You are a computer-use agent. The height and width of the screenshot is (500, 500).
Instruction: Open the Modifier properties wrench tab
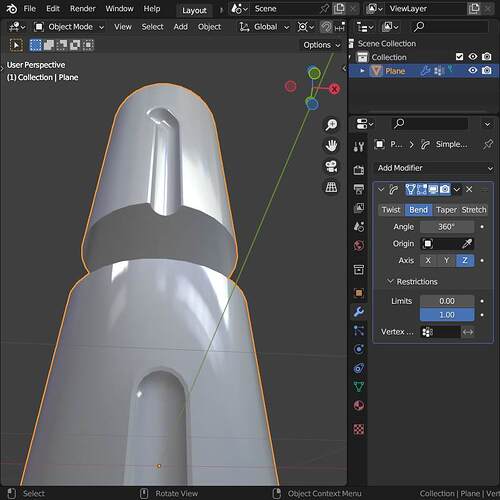point(359,312)
